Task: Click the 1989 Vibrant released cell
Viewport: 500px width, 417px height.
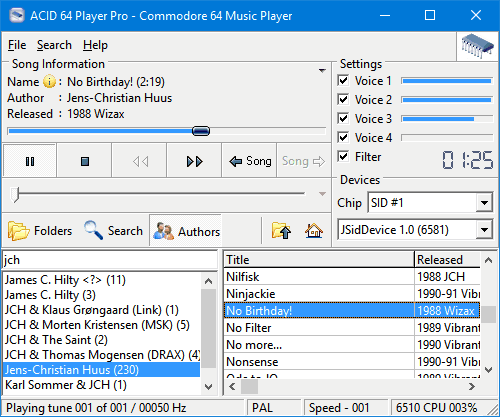Action: tap(447, 328)
